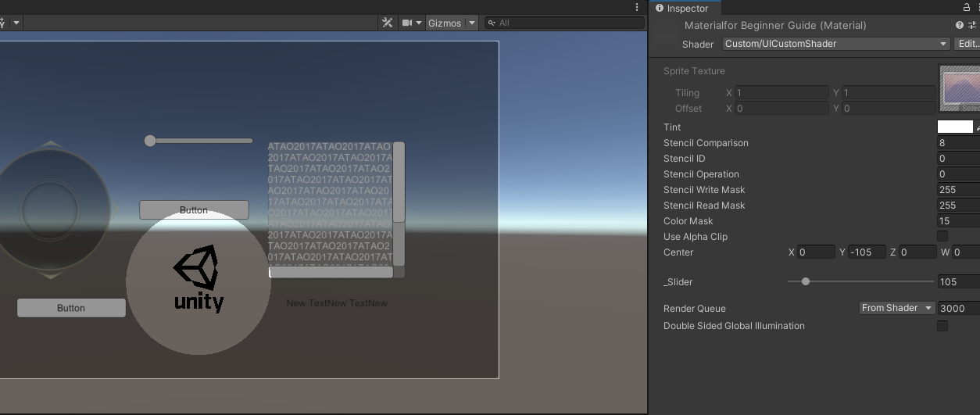
Task: Click the Center X field
Action: [x=816, y=252]
